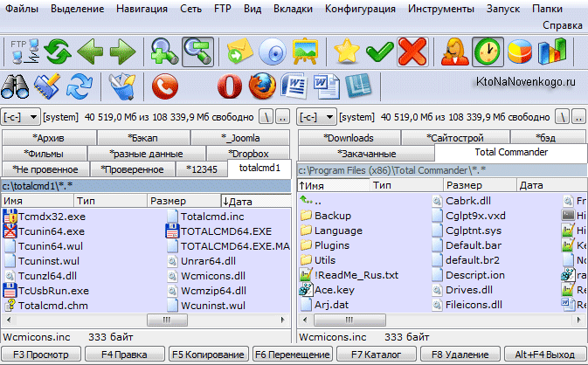Click the blue brush cleaning icon
Viewport: 588px width, 365px height.
pos(47,86)
